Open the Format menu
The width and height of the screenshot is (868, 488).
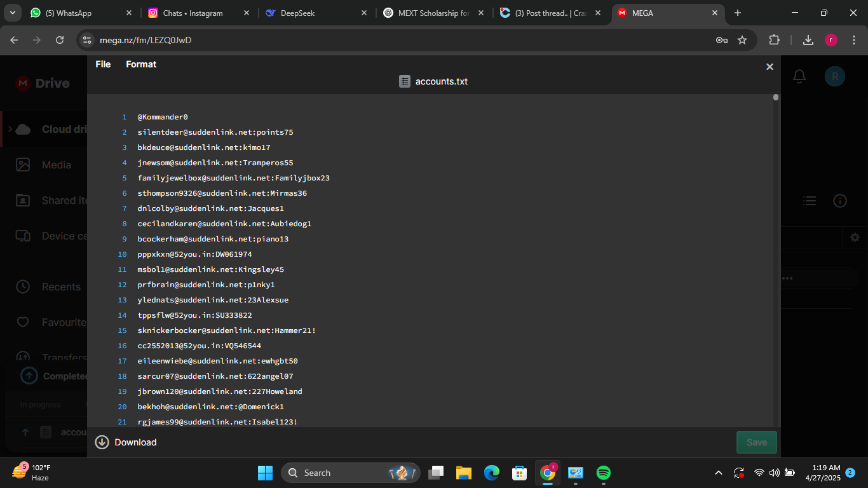coord(140,64)
